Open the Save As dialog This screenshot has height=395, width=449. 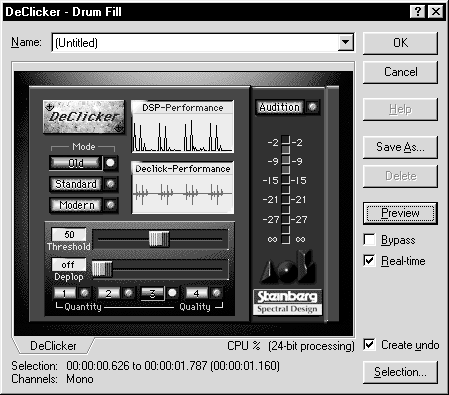click(x=400, y=147)
